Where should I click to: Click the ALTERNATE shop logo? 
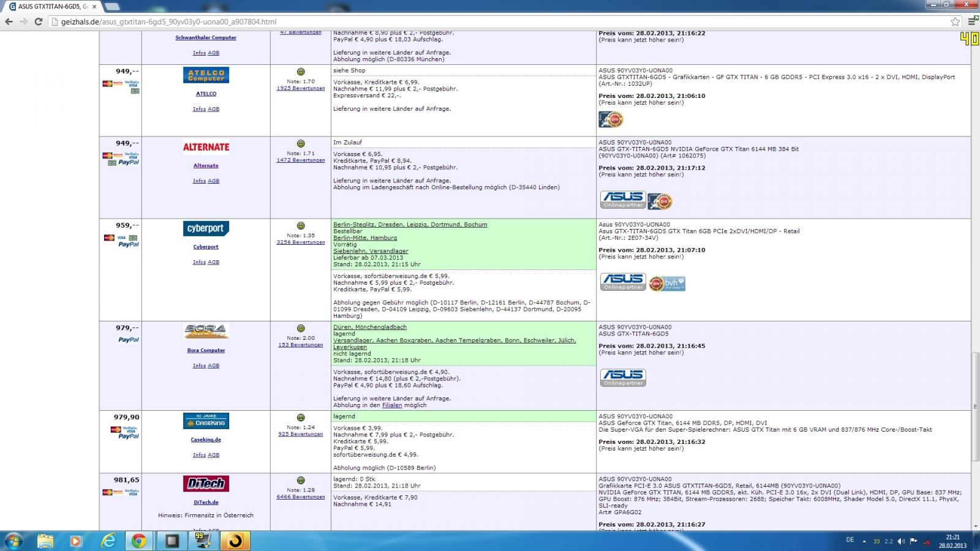pyautogui.click(x=206, y=147)
